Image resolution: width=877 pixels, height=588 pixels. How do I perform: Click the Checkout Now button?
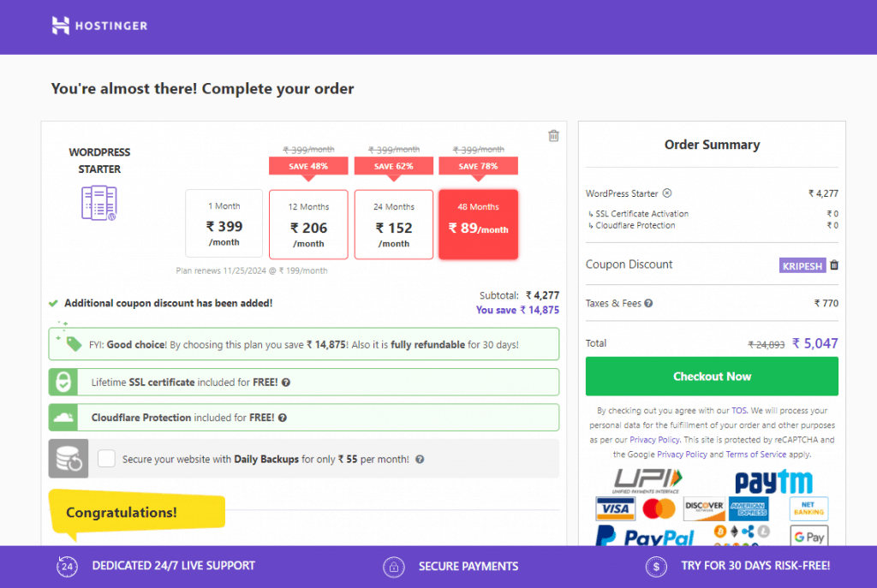(712, 377)
